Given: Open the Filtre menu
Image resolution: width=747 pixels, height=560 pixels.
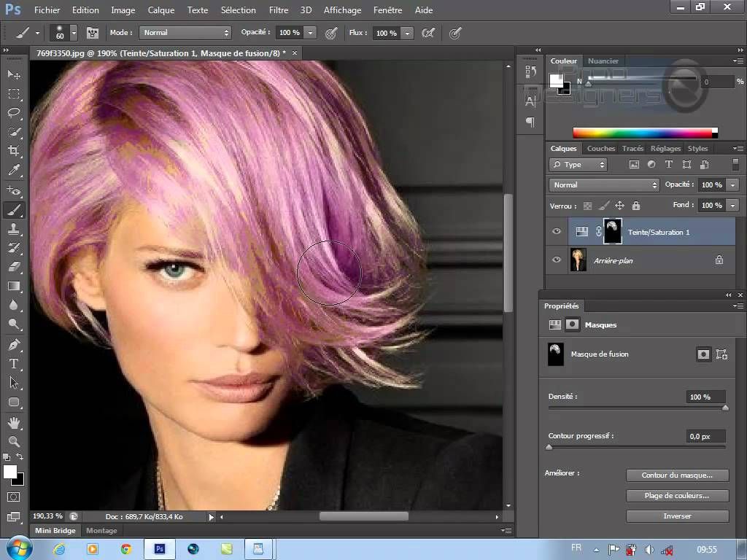Looking at the screenshot, I should [278, 10].
